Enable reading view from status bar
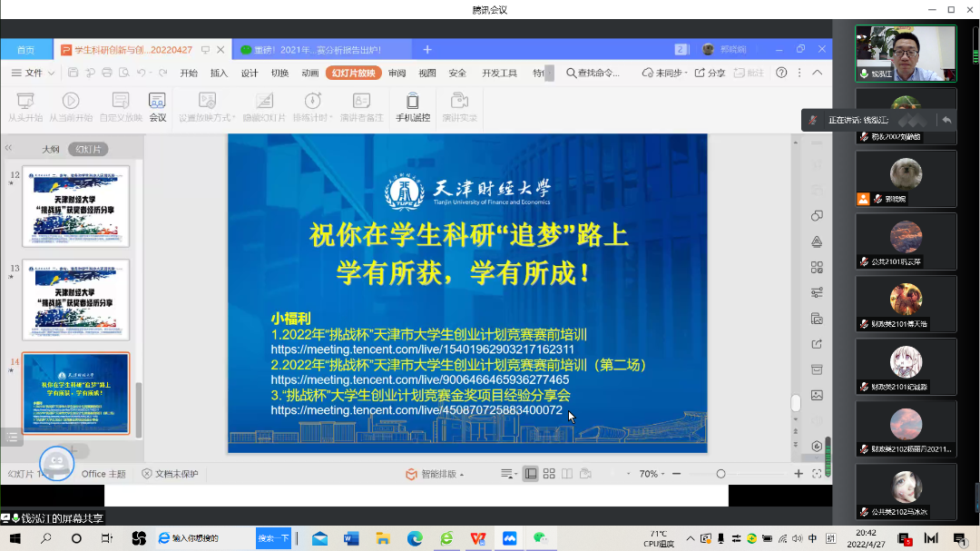This screenshot has height=551, width=980. click(566, 474)
